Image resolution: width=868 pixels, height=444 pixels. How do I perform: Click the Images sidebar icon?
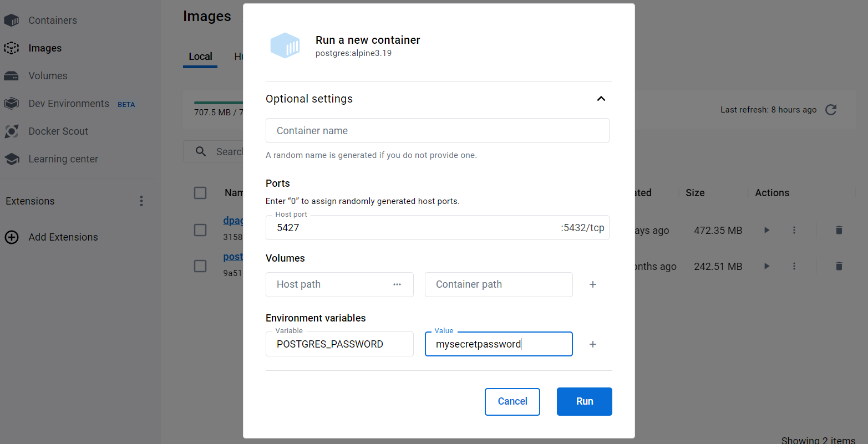tap(12, 48)
